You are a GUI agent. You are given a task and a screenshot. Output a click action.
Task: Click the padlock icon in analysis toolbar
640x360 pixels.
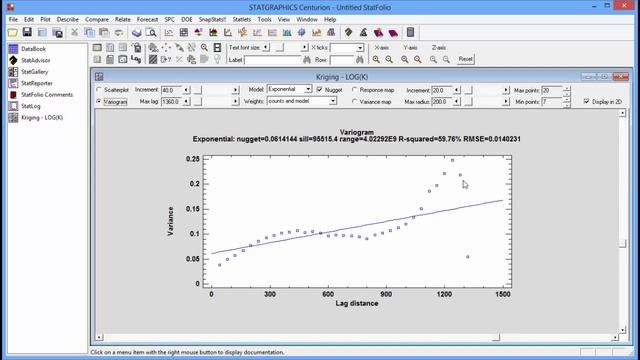tap(137, 48)
